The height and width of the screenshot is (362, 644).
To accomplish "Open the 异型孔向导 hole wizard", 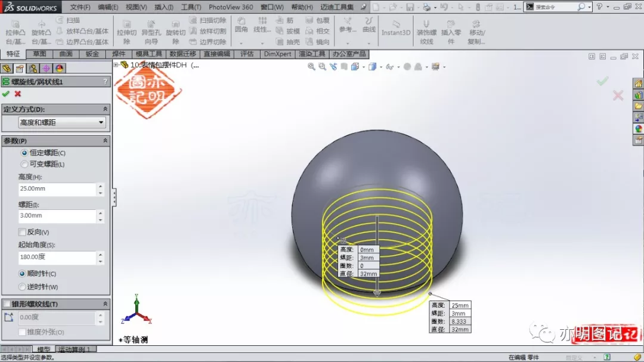I will pyautogui.click(x=151, y=32).
